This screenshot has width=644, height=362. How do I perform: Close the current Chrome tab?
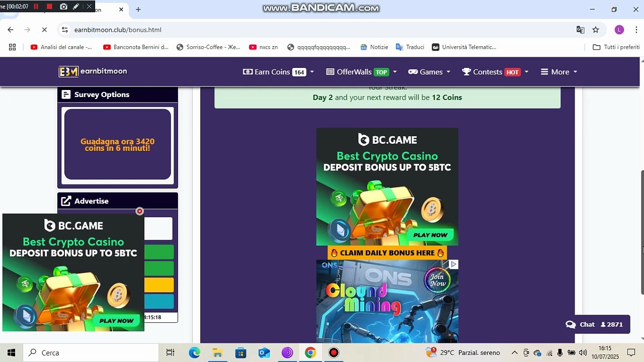121,10
